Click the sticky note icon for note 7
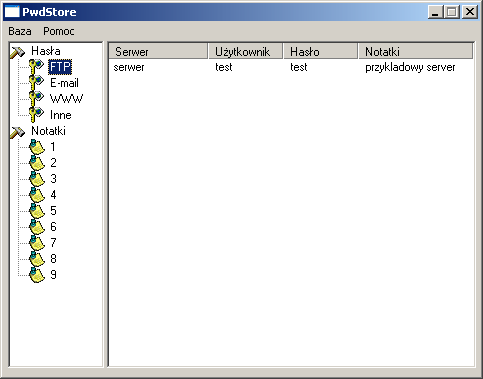The height and width of the screenshot is (379, 483). pos(37,243)
